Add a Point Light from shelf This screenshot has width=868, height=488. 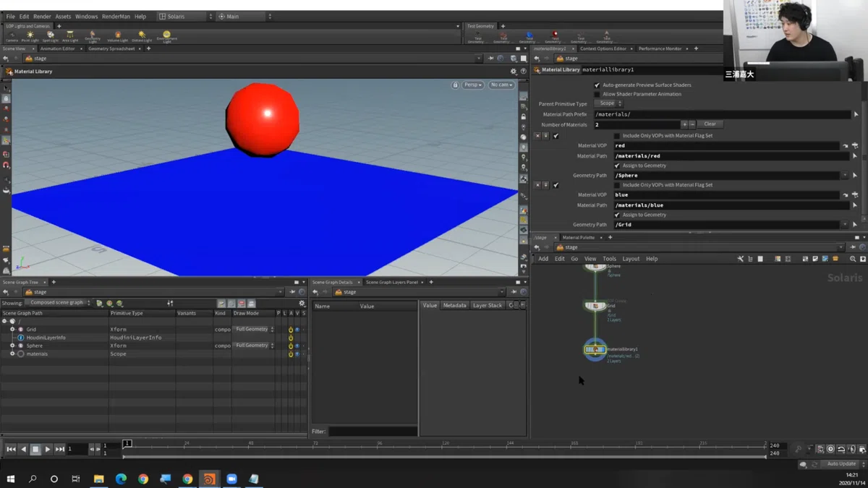[x=30, y=36]
